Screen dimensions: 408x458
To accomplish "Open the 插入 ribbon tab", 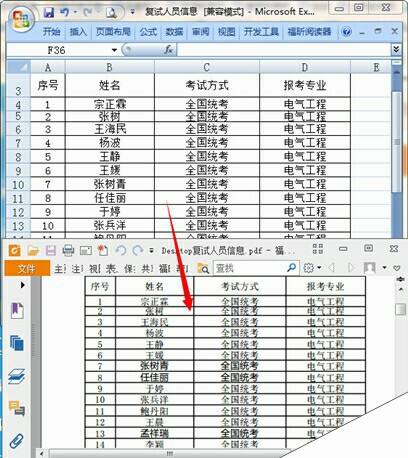I will tap(78, 32).
